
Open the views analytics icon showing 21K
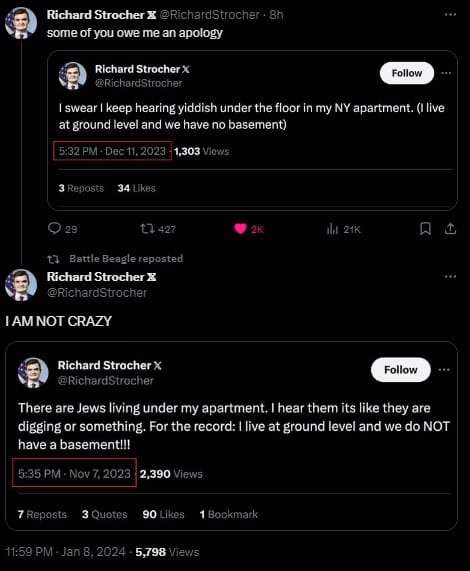(332, 229)
